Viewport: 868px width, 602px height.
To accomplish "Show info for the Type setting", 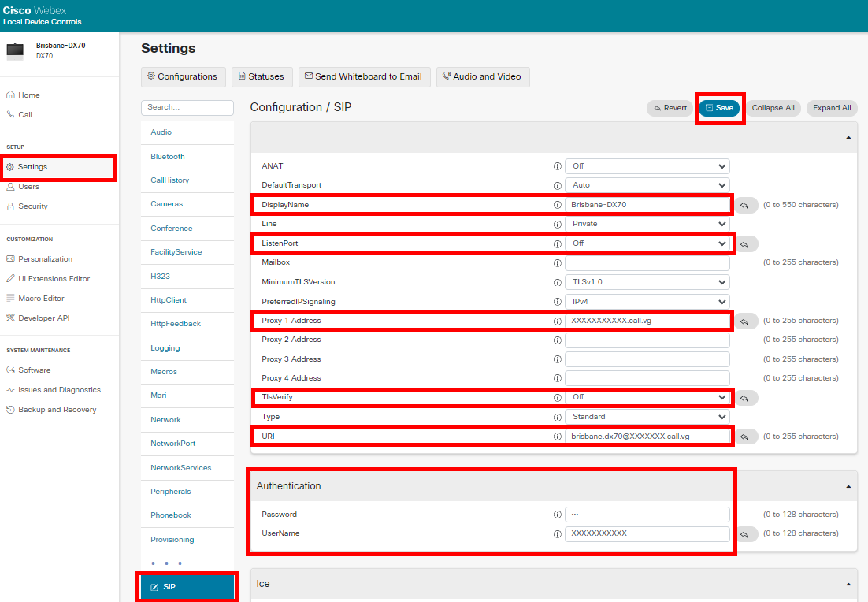I will click(x=558, y=417).
